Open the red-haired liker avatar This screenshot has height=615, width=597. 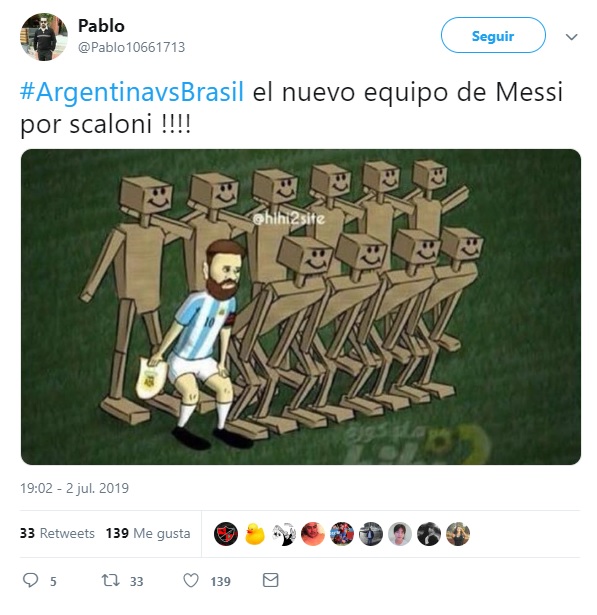pos(313,534)
